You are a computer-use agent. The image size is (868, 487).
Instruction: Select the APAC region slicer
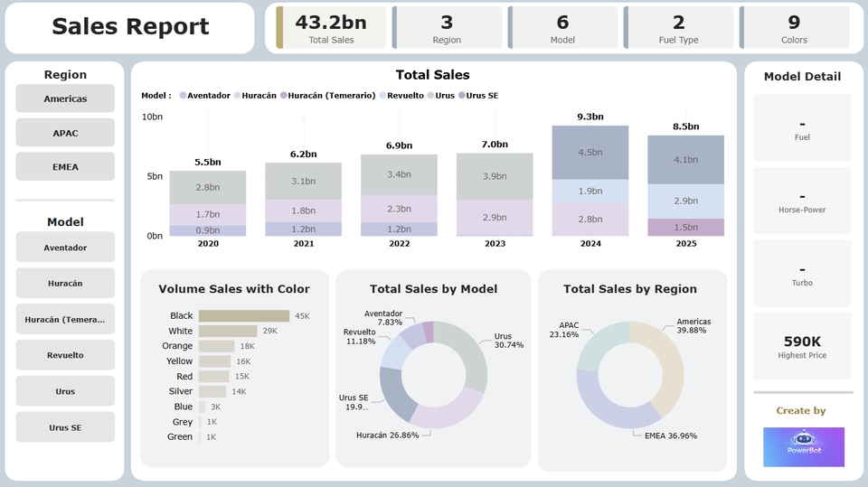tap(65, 133)
